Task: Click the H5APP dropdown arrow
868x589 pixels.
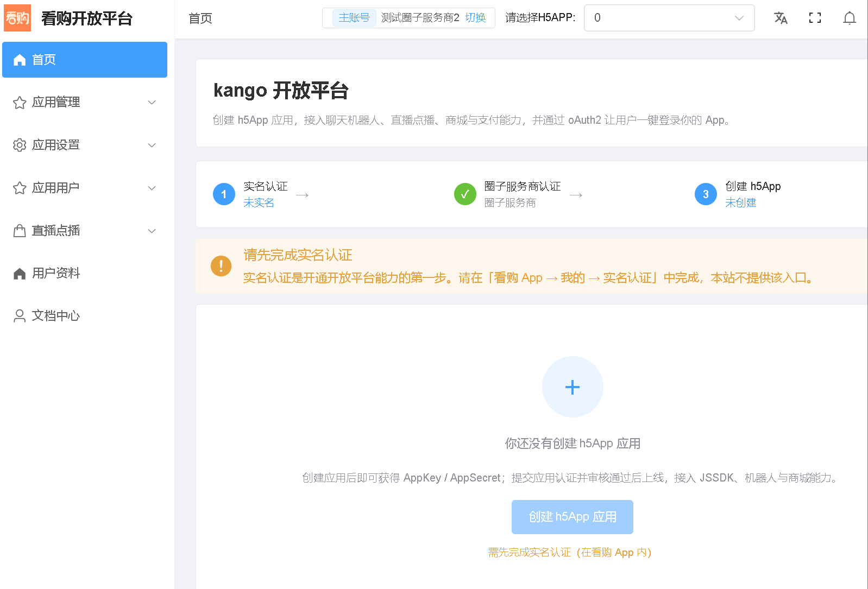Action: tap(739, 18)
